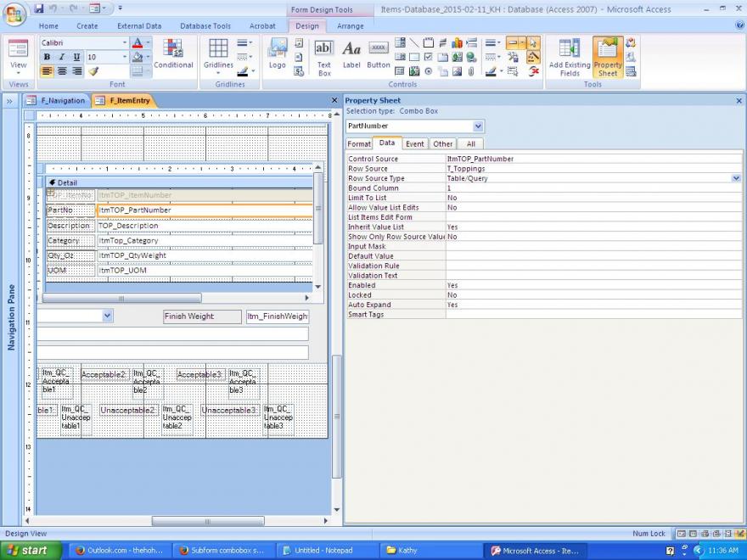This screenshot has width=747, height=560.
Task: Switch to the Home ribbon tab
Action: click(x=48, y=26)
